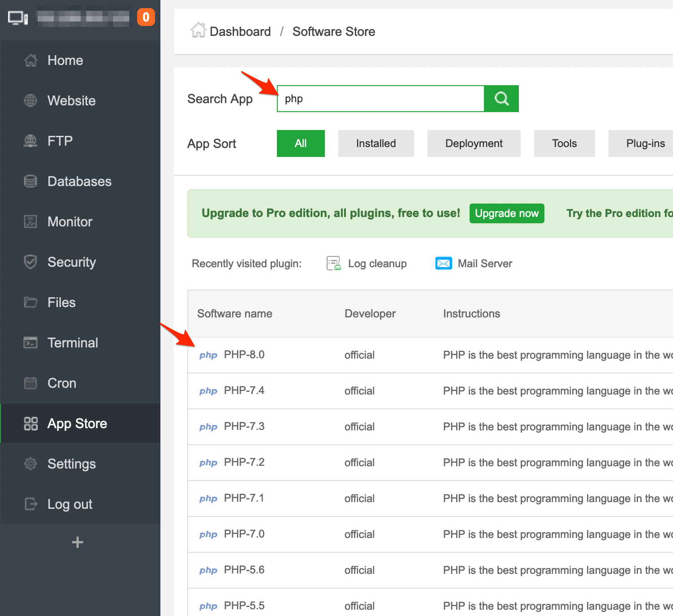Open Security via the shield icon
Image resolution: width=673 pixels, height=616 pixels.
(x=30, y=262)
